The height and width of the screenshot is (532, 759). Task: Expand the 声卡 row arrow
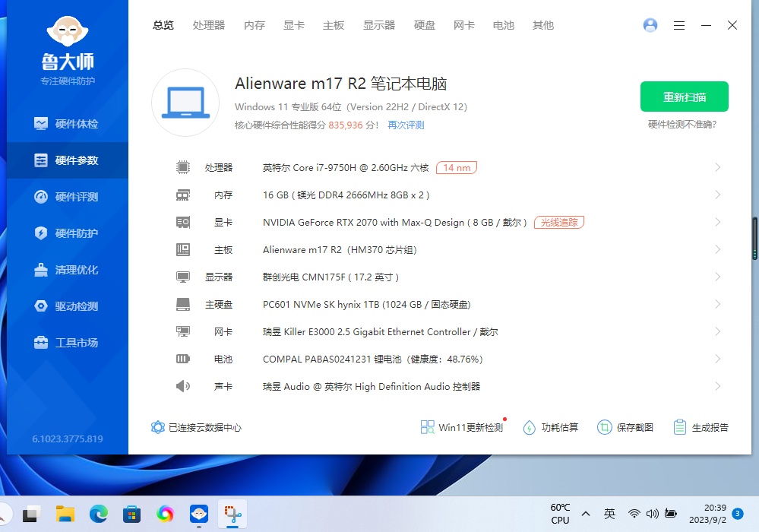(717, 386)
